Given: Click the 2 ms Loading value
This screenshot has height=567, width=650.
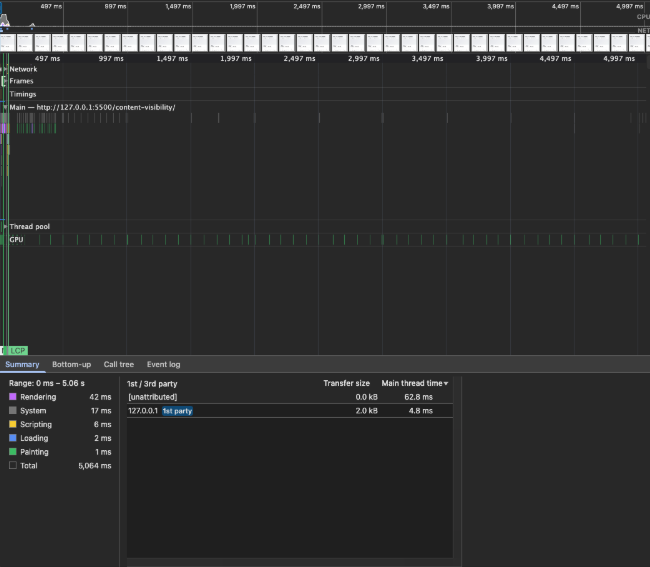Looking at the screenshot, I should tap(102, 438).
